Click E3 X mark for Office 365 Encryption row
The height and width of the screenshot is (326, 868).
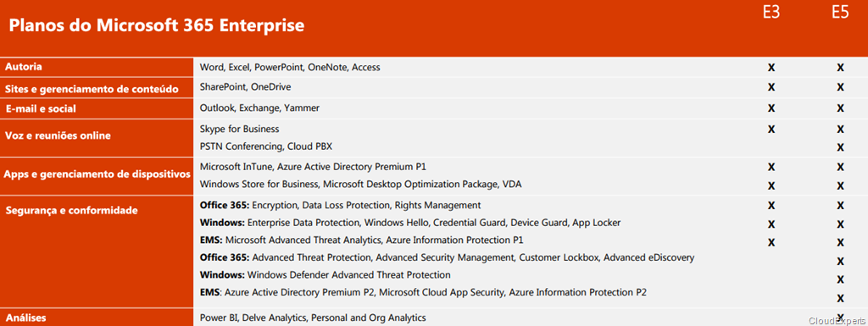pyautogui.click(x=771, y=206)
